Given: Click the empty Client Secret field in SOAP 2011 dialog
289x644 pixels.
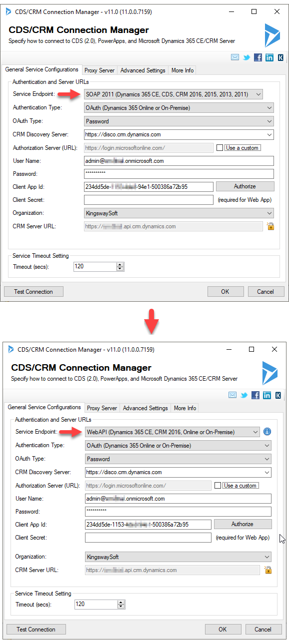Looking at the screenshot, I should 148,200.
